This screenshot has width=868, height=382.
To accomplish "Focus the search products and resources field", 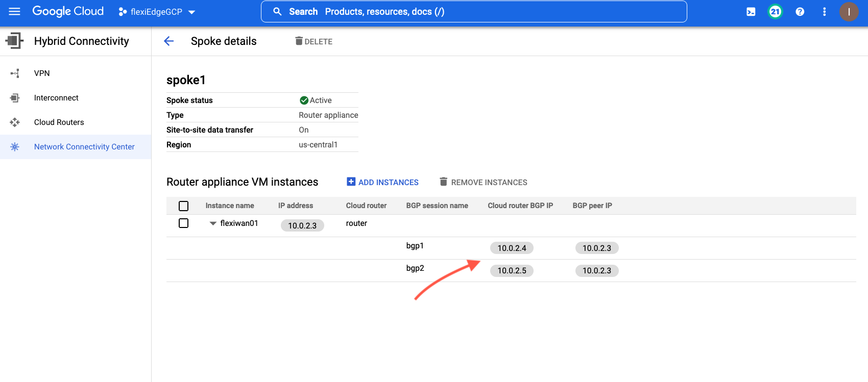I will 474,12.
